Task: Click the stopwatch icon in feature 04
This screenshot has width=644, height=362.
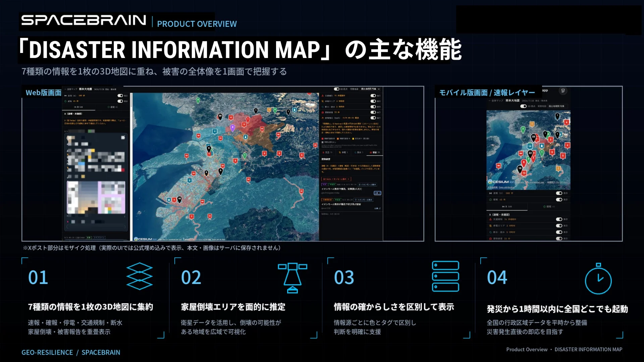Action: click(598, 279)
